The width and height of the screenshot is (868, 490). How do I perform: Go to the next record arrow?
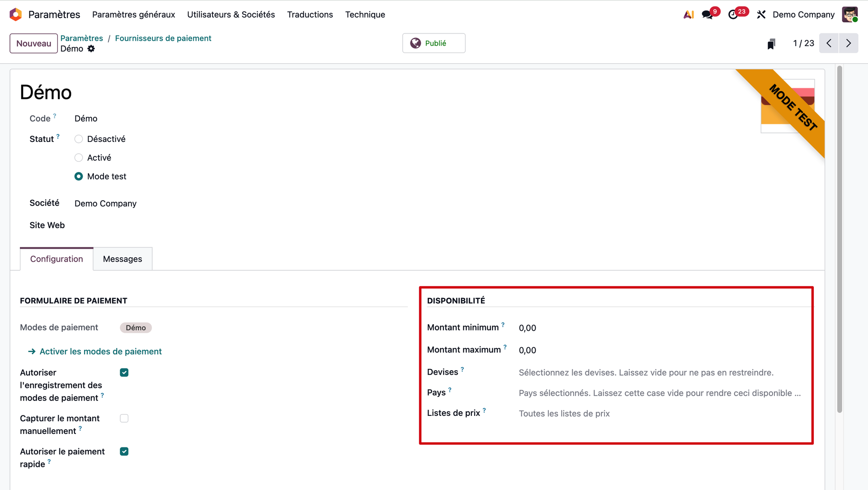[x=849, y=43]
